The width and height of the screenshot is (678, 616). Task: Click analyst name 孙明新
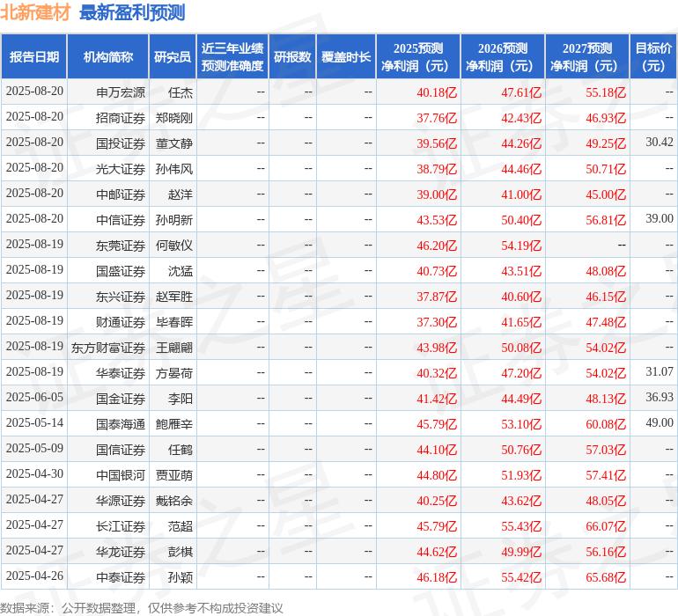[x=174, y=220]
